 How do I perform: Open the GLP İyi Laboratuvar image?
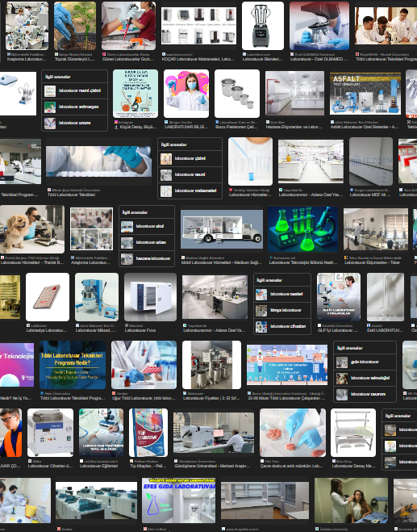click(x=339, y=297)
